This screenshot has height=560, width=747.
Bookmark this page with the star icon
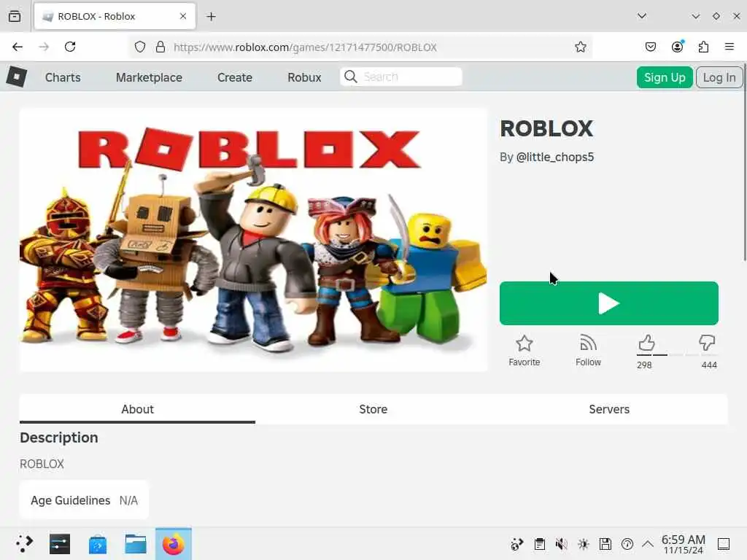(580, 47)
